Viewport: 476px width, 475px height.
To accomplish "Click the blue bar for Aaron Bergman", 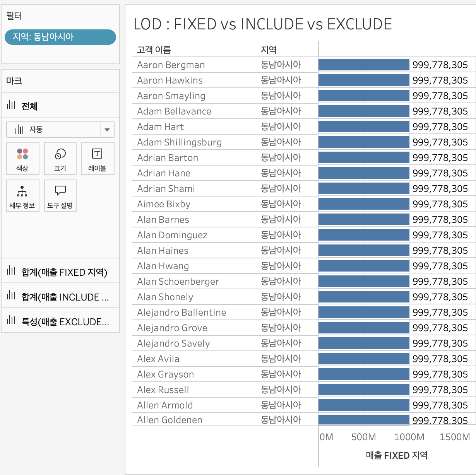I will 364,65.
